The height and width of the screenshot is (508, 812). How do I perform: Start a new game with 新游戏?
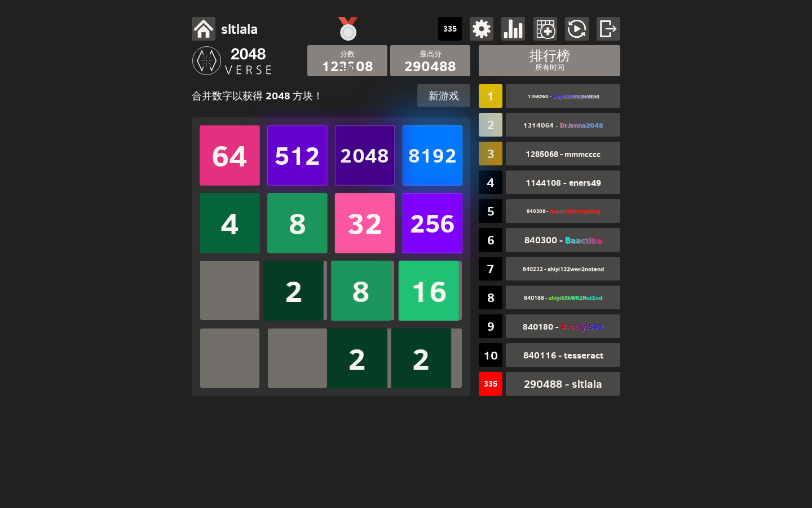coord(444,95)
